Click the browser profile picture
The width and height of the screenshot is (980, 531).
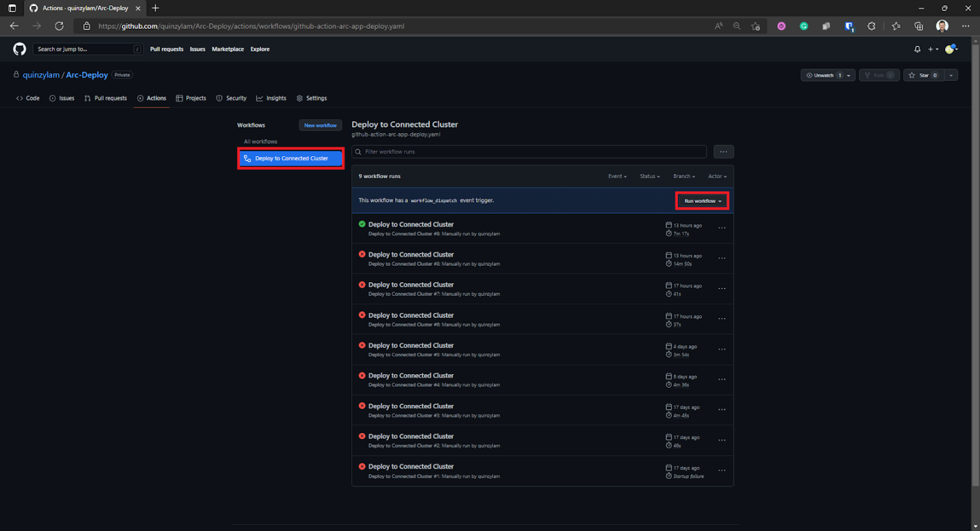pyautogui.click(x=942, y=26)
